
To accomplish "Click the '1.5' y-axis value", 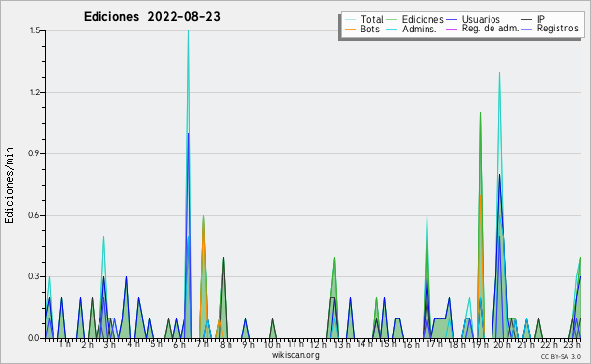I will (x=34, y=30).
